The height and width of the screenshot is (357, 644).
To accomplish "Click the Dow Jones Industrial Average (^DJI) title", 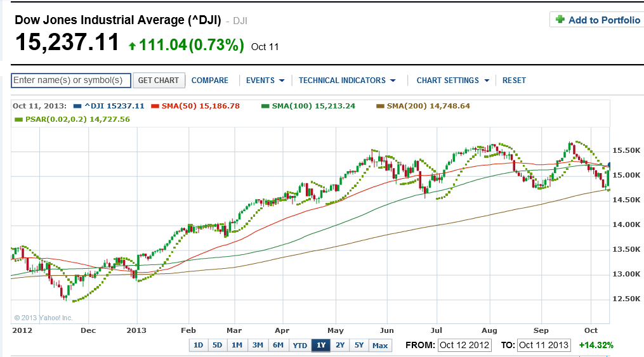I will click(x=118, y=20).
